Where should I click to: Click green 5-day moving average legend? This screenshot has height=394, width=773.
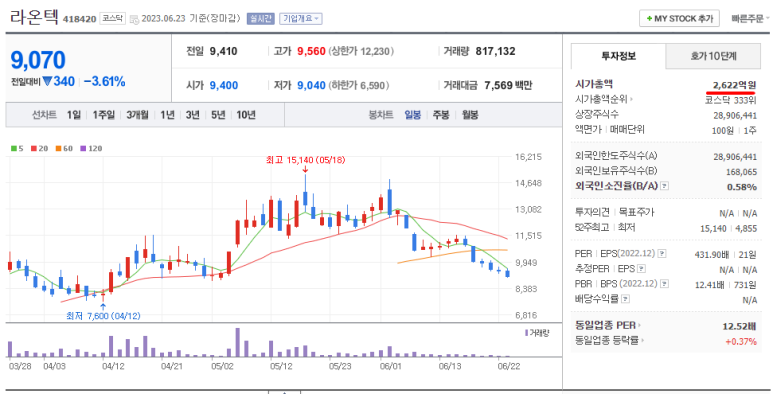click(17, 148)
